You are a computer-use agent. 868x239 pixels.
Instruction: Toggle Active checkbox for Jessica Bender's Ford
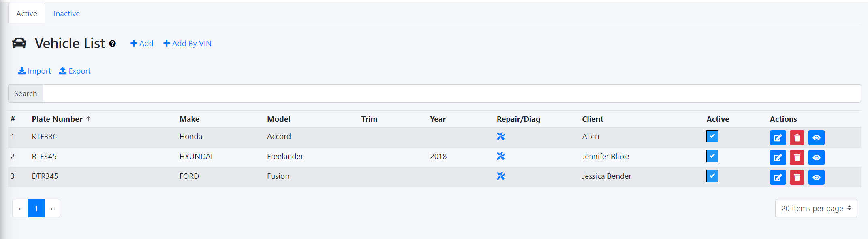pos(712,176)
